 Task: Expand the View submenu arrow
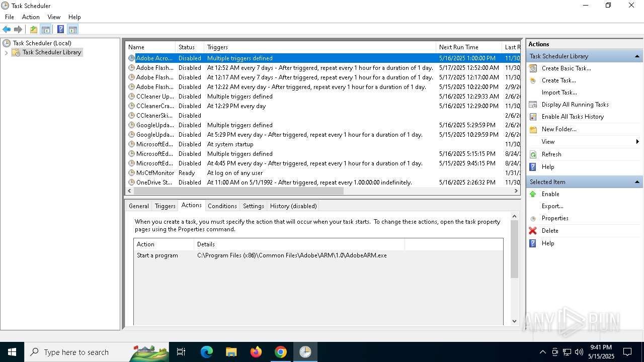pyautogui.click(x=637, y=142)
